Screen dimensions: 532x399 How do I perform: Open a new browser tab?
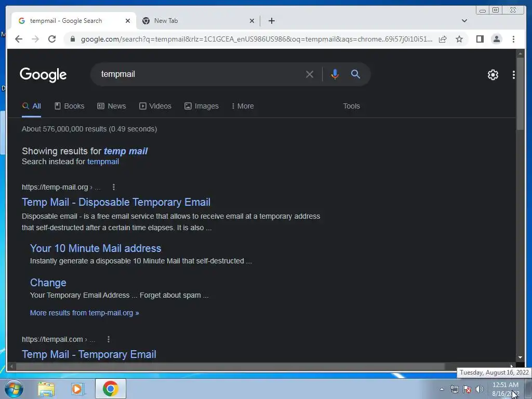tap(271, 21)
